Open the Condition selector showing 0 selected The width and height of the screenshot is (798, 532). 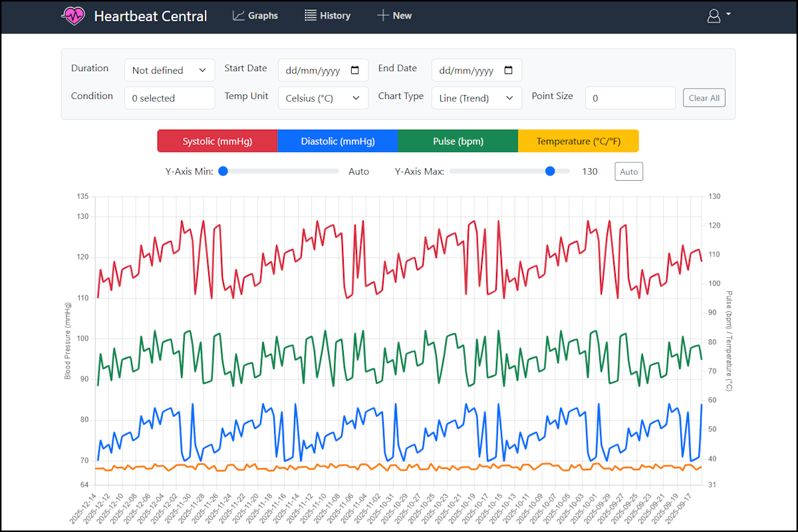170,98
